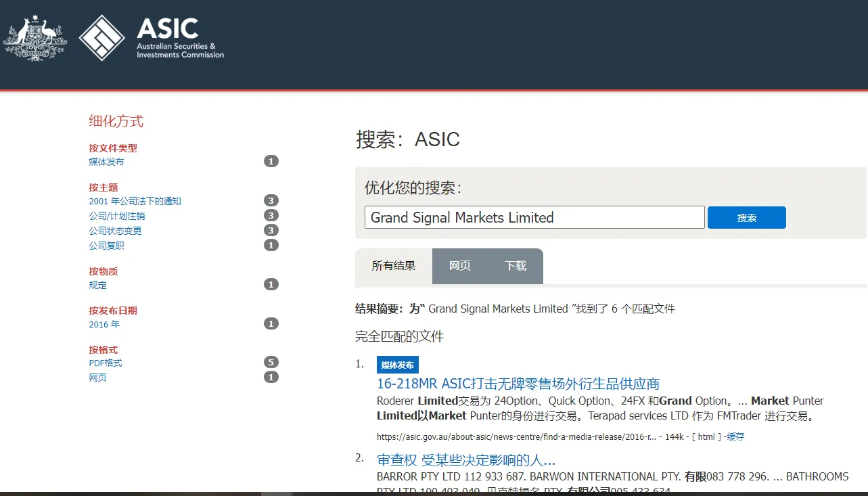Click the 媒体发布 badge on first result
868x496 pixels.
click(398, 365)
